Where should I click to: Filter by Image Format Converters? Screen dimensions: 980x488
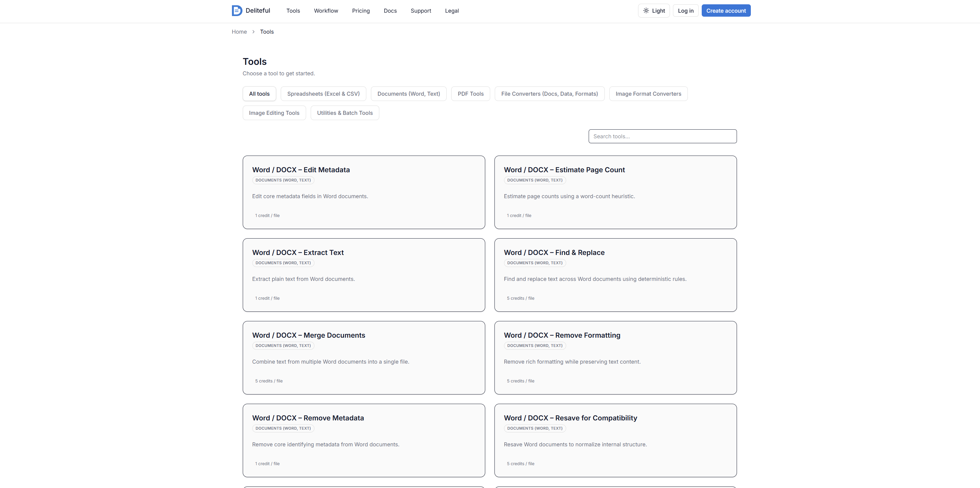click(x=648, y=94)
